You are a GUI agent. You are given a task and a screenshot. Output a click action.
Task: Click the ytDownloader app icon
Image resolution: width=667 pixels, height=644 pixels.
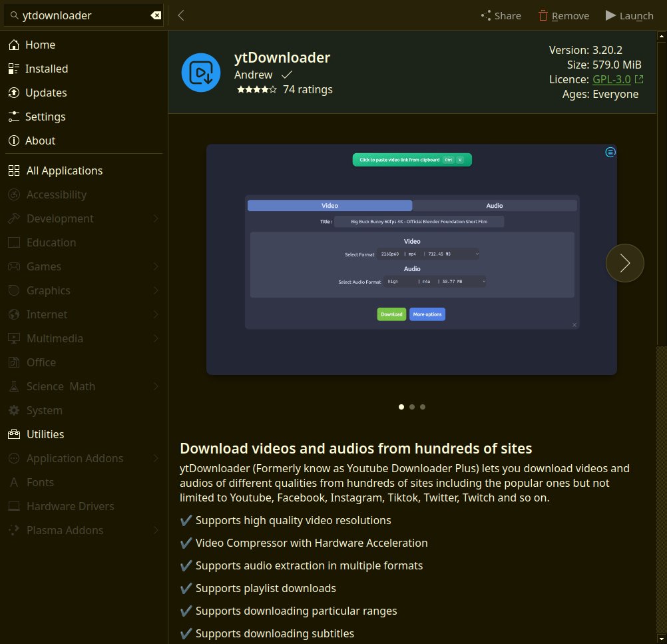(x=201, y=73)
